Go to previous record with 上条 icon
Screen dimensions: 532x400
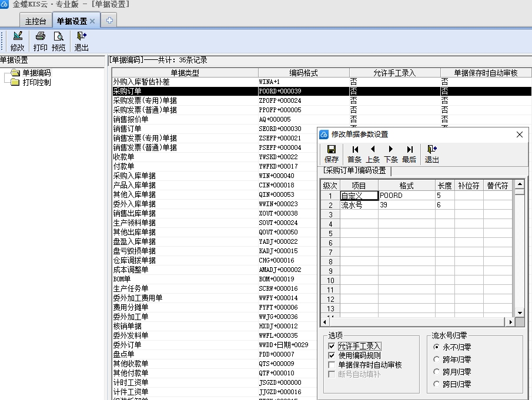click(x=373, y=154)
